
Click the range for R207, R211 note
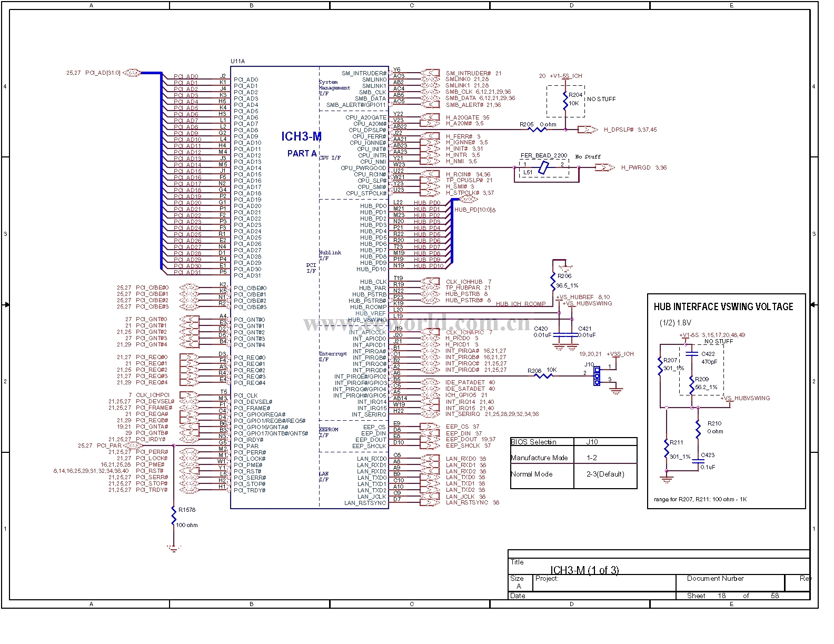tap(700, 499)
